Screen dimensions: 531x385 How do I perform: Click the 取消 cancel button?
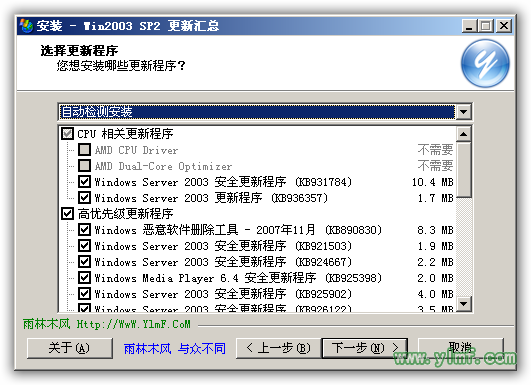point(461,348)
